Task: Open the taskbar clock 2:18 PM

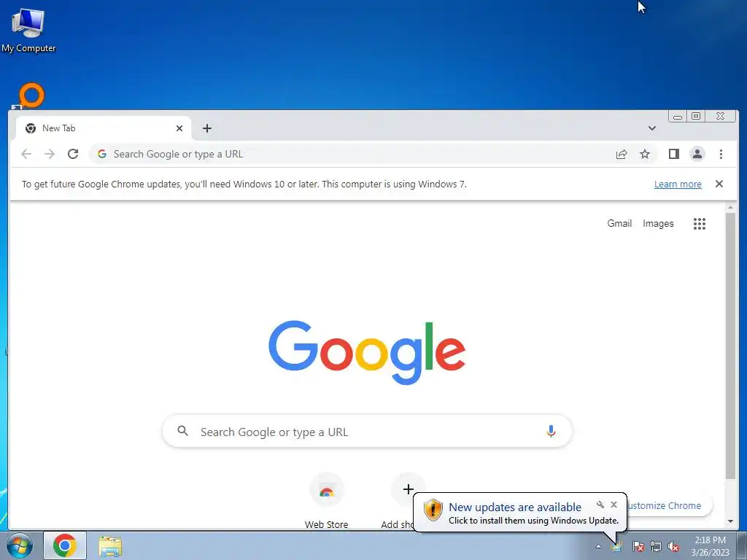Action: (x=711, y=545)
